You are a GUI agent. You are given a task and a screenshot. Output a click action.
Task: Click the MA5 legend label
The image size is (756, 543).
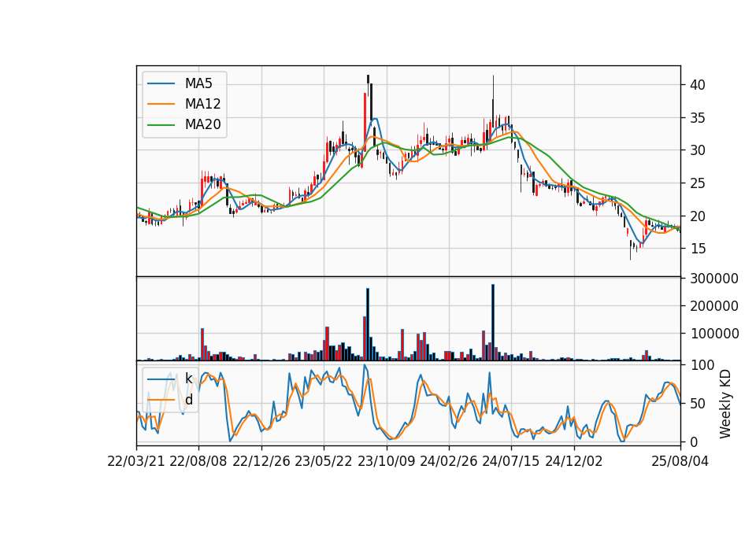(198, 83)
